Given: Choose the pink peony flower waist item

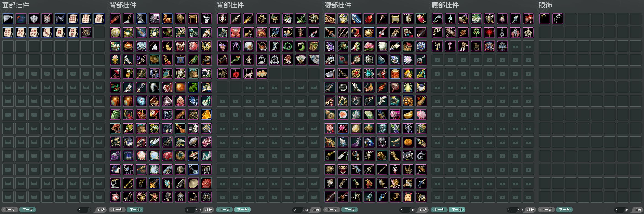Looking at the screenshot, I should coord(369,46).
